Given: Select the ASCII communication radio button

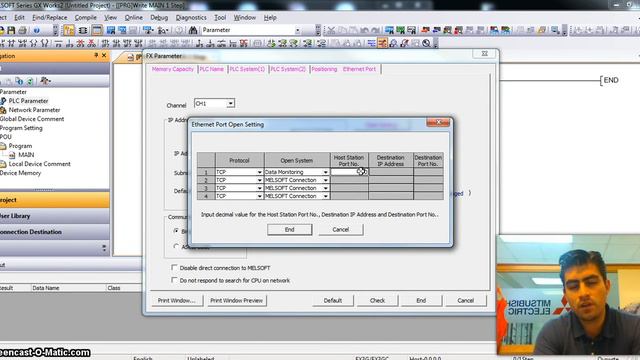Looking at the screenshot, I should pyautogui.click(x=176, y=246).
